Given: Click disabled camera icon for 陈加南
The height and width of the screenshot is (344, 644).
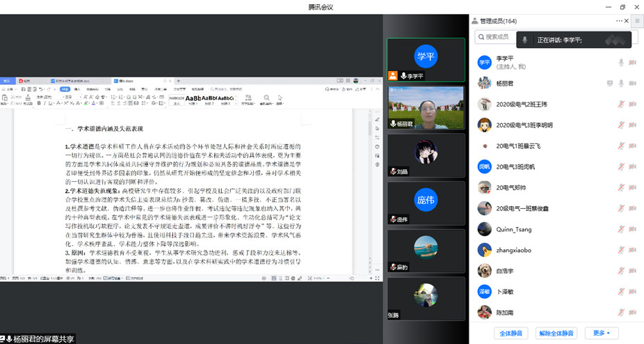Looking at the screenshot, I should (633, 313).
